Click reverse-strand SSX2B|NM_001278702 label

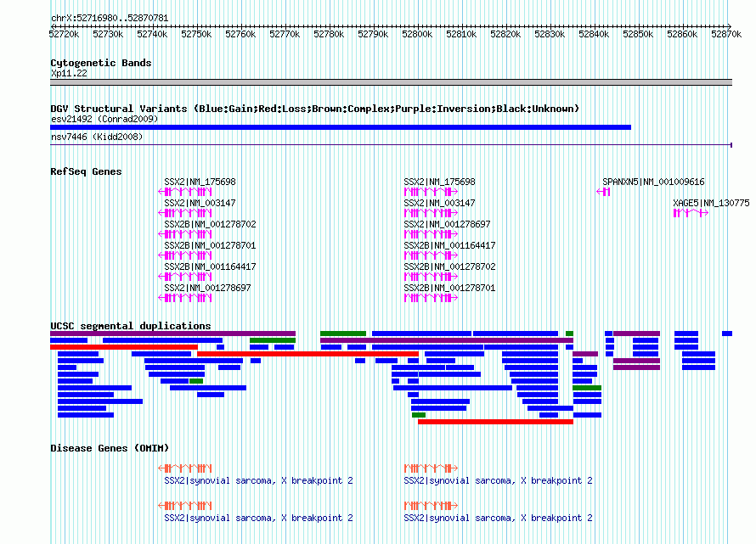click(210, 224)
